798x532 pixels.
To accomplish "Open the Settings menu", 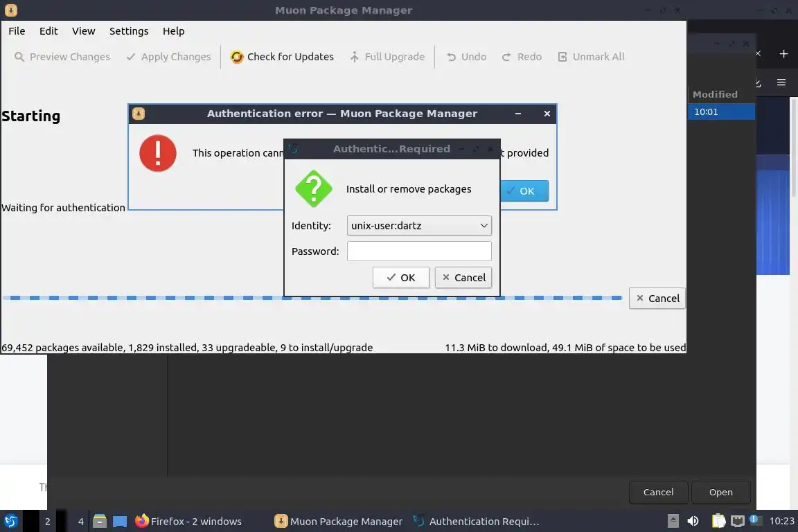I will coord(129,31).
